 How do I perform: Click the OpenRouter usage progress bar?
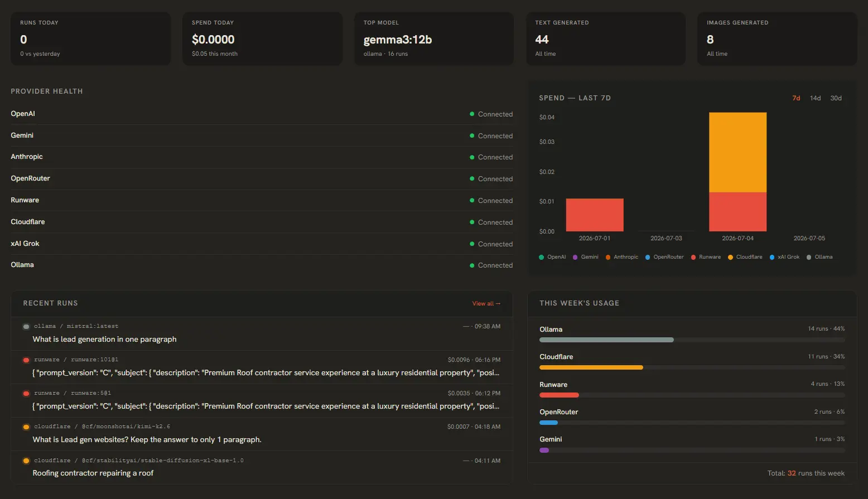[x=692, y=423]
